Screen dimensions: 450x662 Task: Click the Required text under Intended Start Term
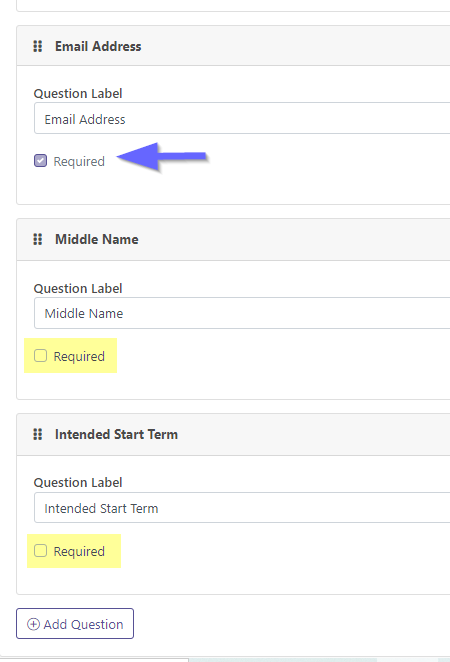(79, 551)
